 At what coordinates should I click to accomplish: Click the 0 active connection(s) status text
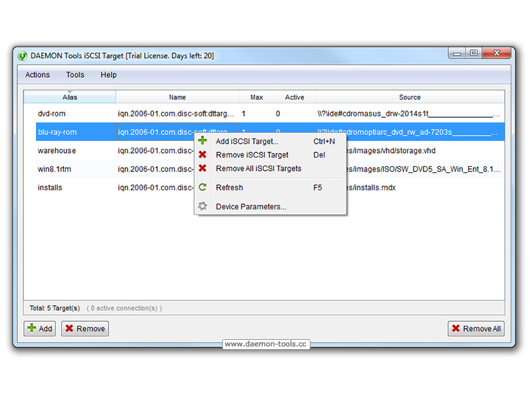coord(124,308)
